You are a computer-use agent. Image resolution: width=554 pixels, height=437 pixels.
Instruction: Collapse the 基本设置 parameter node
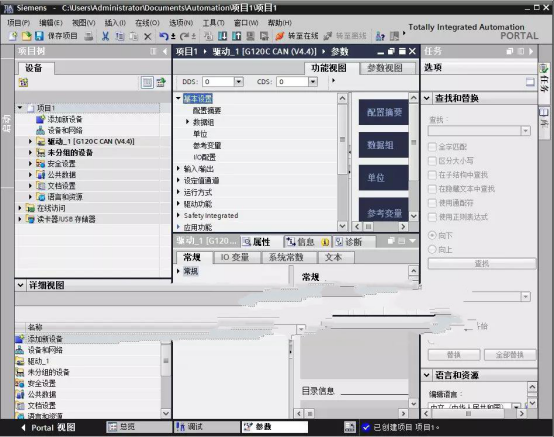(x=178, y=98)
